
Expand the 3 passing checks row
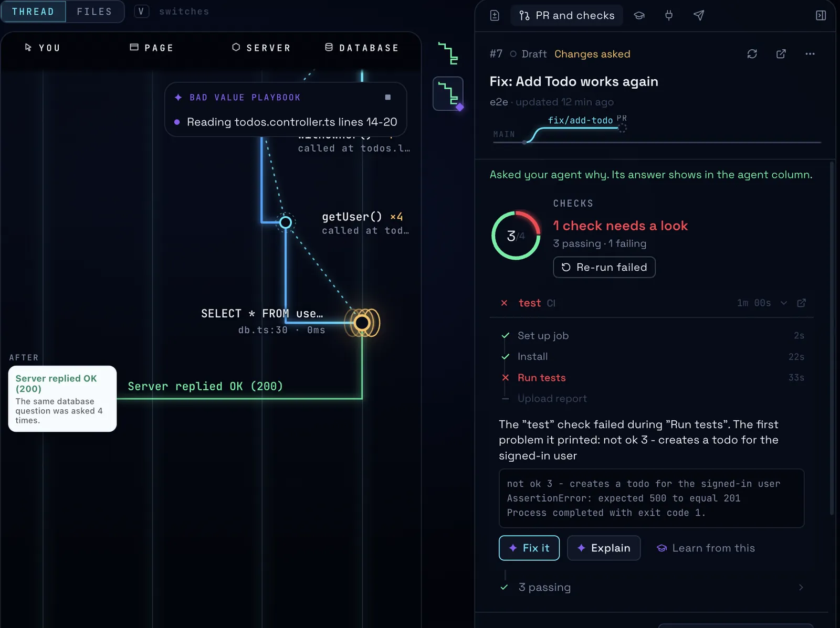click(652, 587)
